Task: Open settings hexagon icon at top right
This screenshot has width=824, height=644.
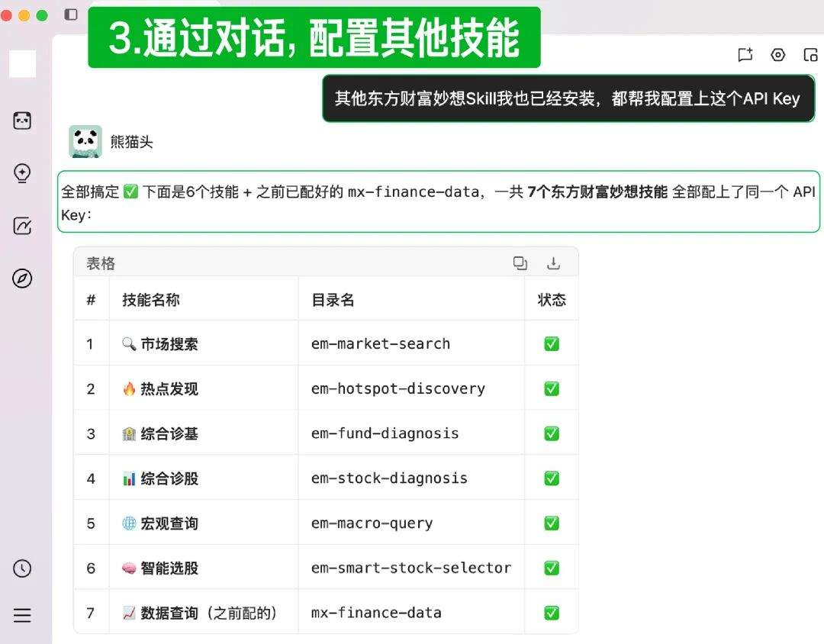Action: point(777,55)
